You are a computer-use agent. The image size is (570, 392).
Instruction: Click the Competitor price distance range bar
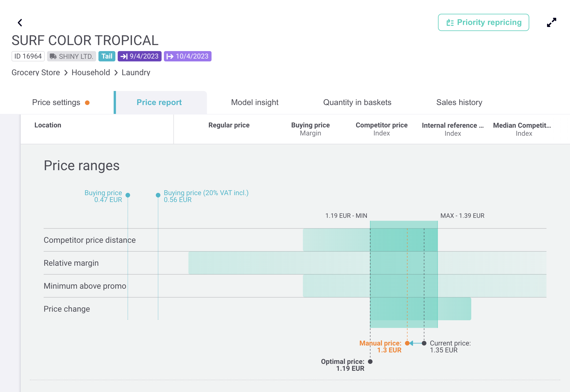(370, 240)
